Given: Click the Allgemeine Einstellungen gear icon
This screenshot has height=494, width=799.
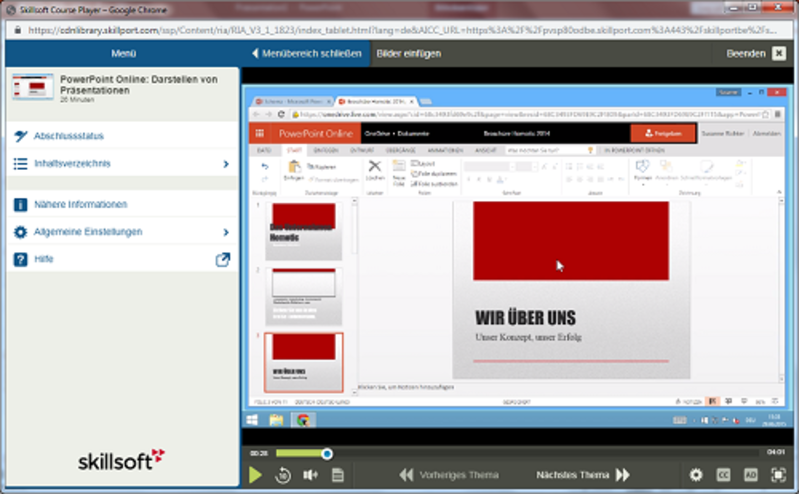Looking at the screenshot, I should coord(20,232).
